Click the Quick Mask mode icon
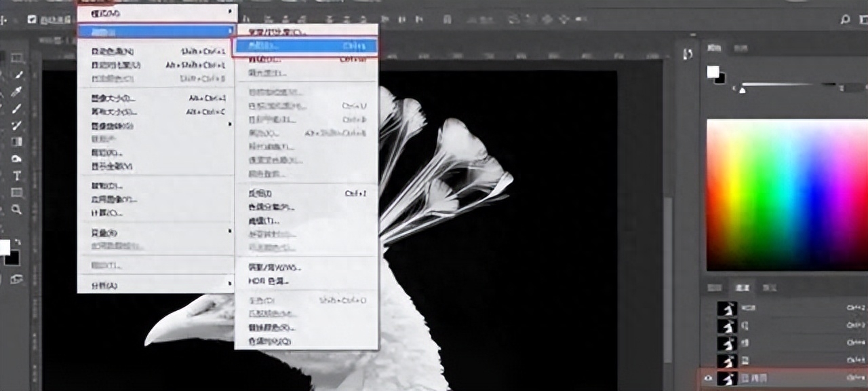868x391 pixels. pyautogui.click(x=17, y=279)
